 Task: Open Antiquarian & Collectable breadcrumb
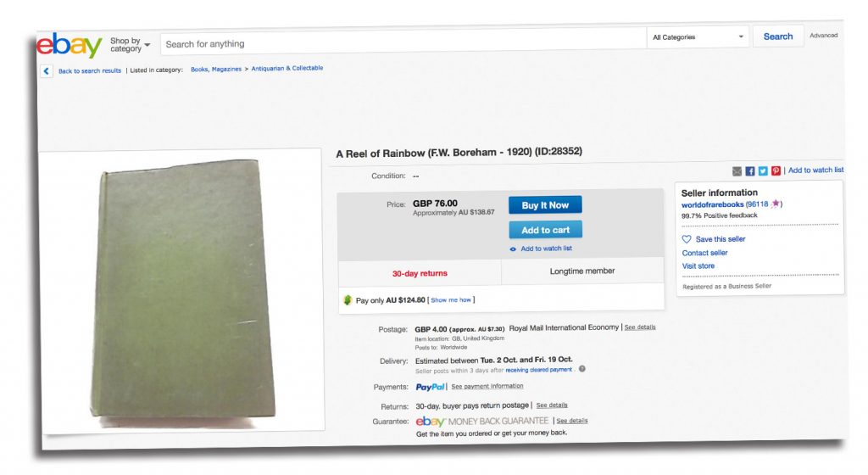tap(287, 68)
